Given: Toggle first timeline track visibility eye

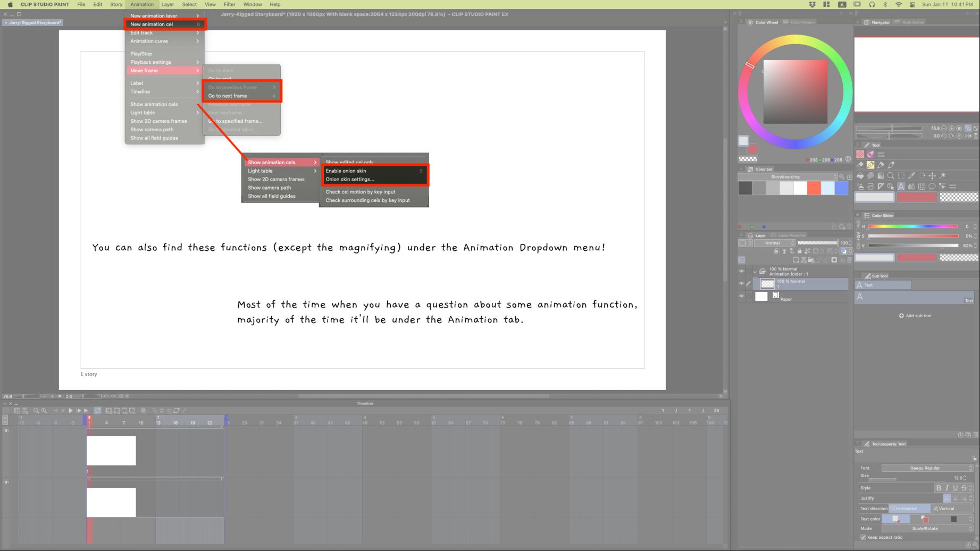Looking at the screenshot, I should 6,431.
